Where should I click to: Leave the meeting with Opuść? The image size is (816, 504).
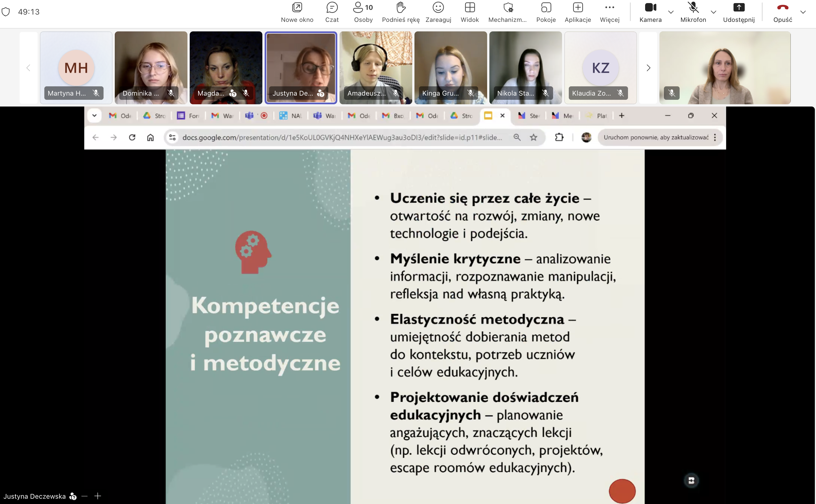pyautogui.click(x=782, y=12)
